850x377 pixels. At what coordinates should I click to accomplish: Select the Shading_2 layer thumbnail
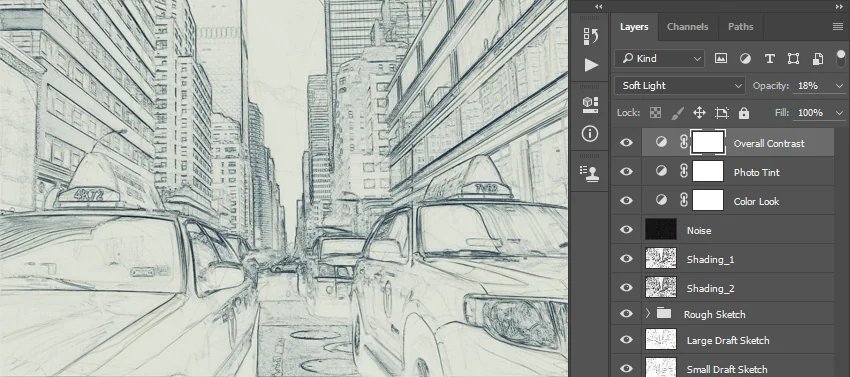point(661,287)
